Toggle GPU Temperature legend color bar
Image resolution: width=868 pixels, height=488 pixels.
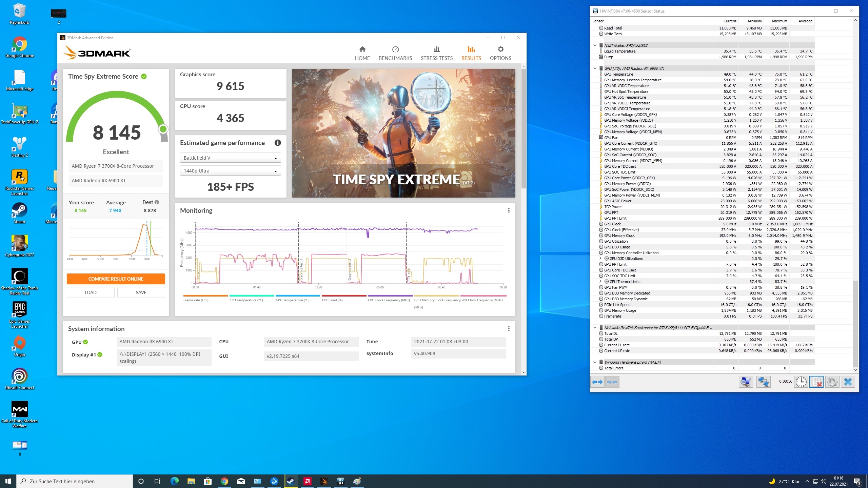pos(297,296)
